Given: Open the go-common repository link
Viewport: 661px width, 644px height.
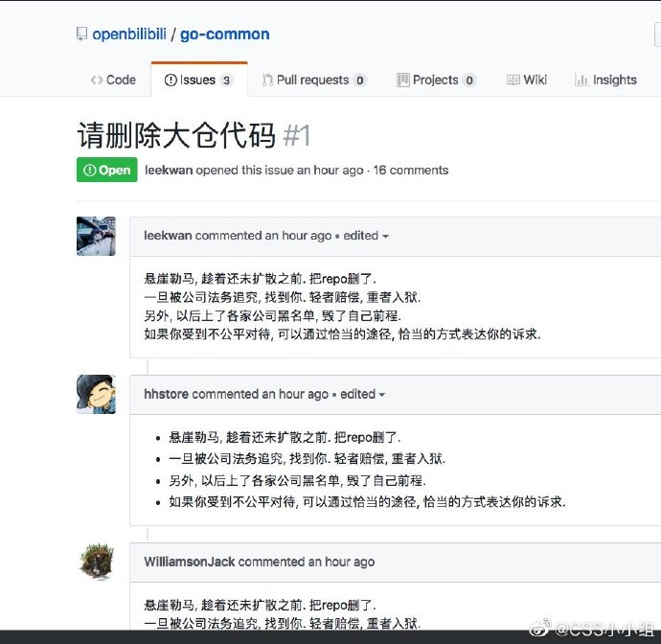Looking at the screenshot, I should [x=225, y=34].
